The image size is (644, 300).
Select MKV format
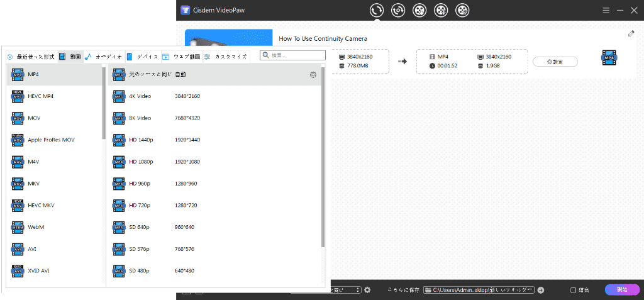click(54, 183)
